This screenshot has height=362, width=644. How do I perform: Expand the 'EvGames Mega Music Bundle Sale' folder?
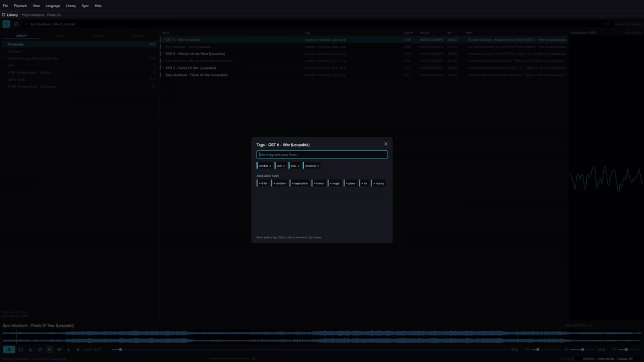coord(6,58)
